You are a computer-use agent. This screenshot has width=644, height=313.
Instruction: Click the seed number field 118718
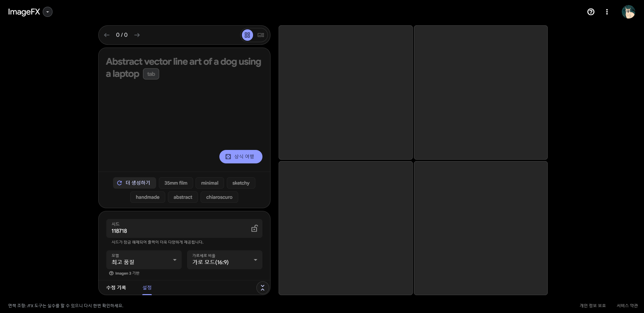[184, 228]
